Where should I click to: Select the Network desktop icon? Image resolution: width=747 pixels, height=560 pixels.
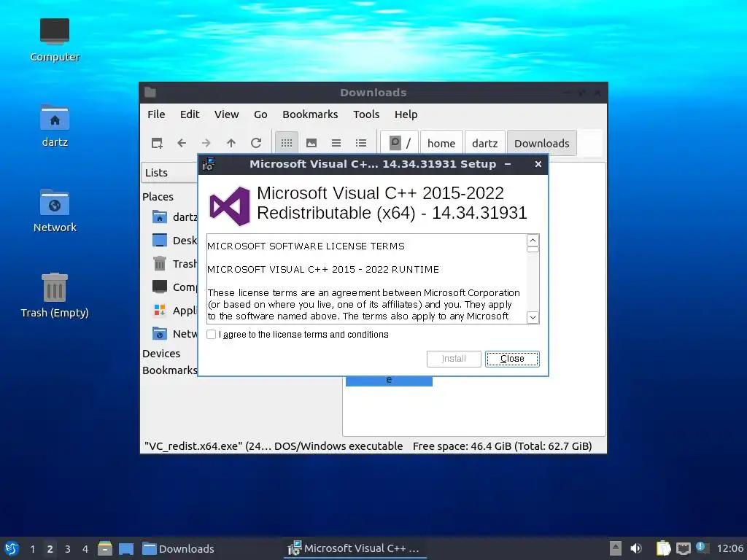tap(55, 211)
